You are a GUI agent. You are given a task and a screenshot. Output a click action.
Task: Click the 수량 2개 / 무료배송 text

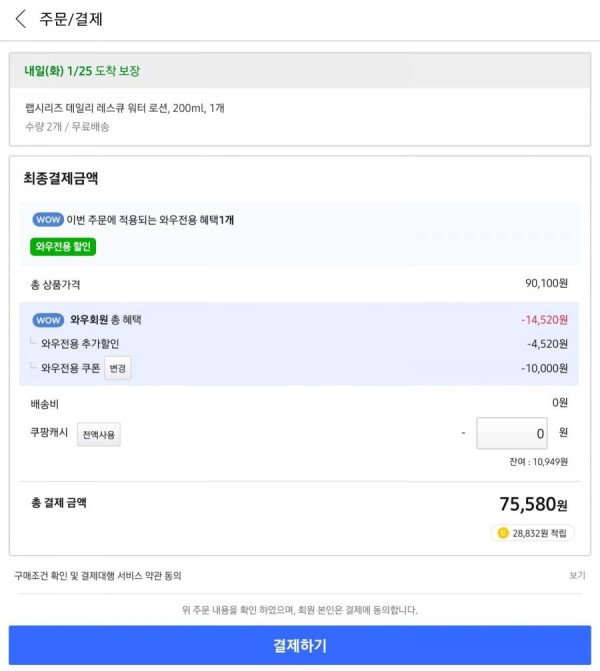coord(67,127)
